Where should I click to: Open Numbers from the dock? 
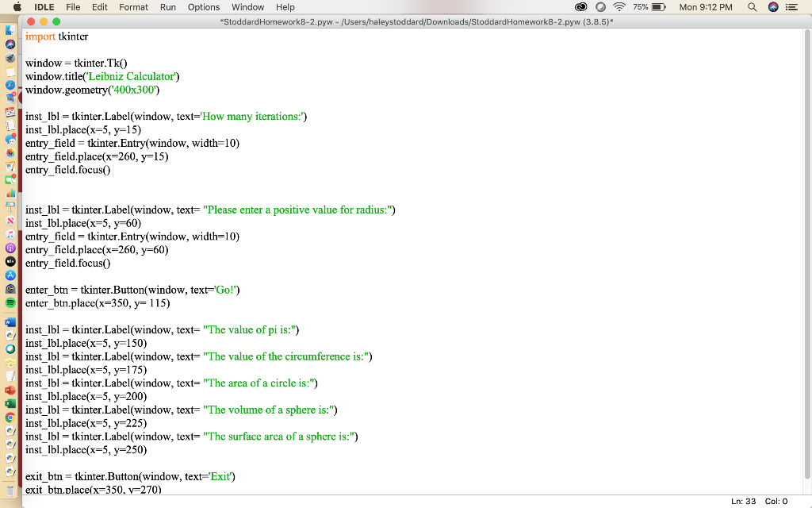9,193
